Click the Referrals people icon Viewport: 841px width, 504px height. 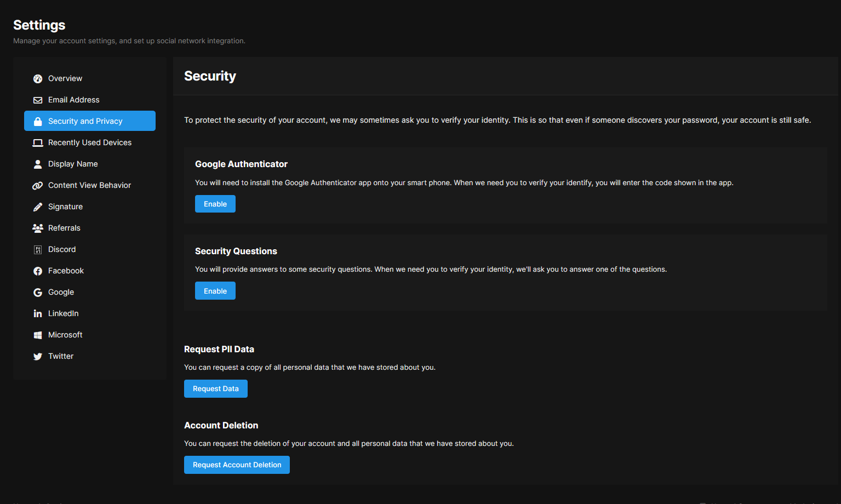pyautogui.click(x=38, y=228)
